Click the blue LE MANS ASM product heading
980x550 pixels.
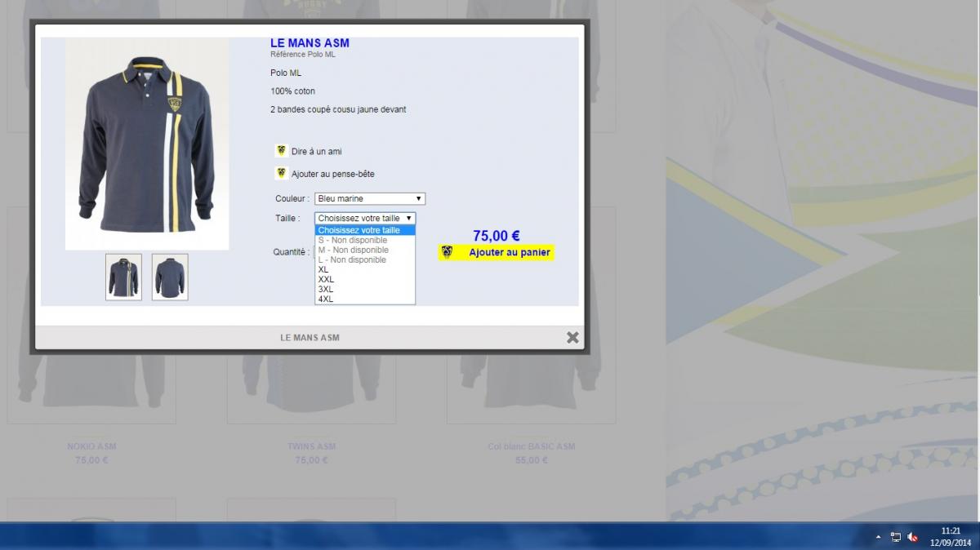(x=310, y=43)
